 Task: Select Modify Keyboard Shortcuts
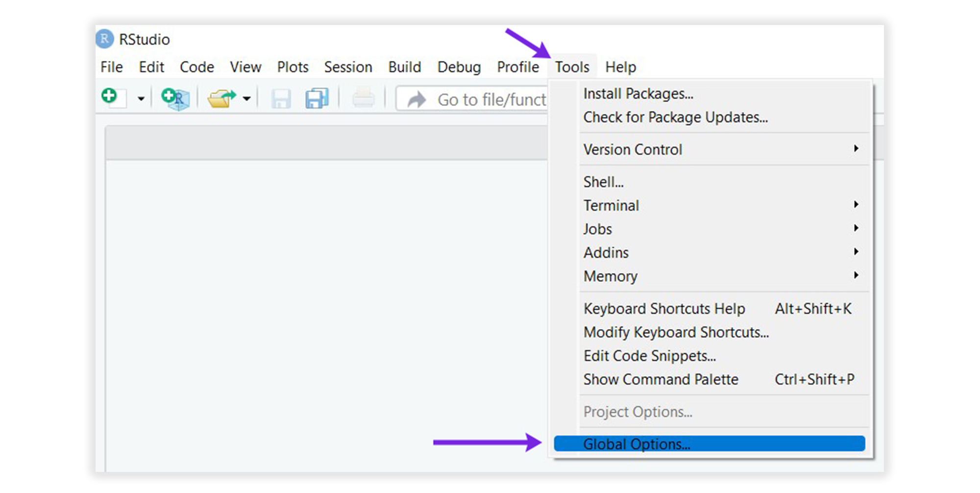[710, 332]
